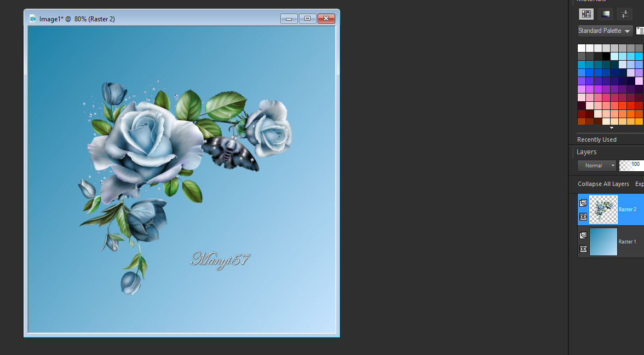Viewport: 644px width, 355px height.
Task: Hide the Raster 2 layer with its eye icon
Action: pyautogui.click(x=583, y=216)
